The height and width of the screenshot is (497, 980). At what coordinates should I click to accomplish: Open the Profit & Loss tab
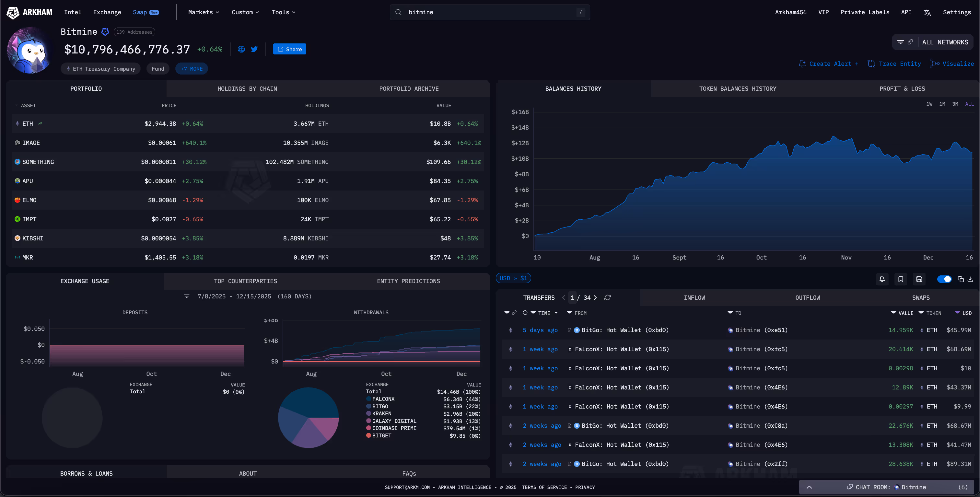[x=902, y=88]
